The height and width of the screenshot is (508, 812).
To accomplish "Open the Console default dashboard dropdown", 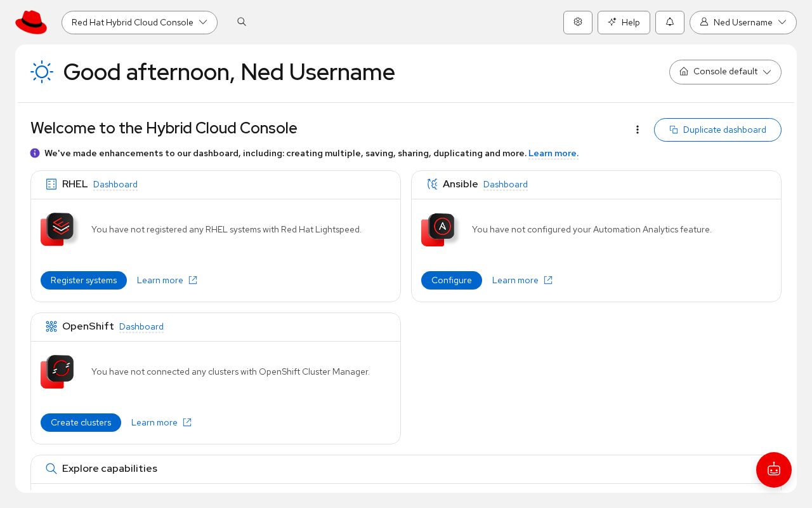I will (x=725, y=72).
